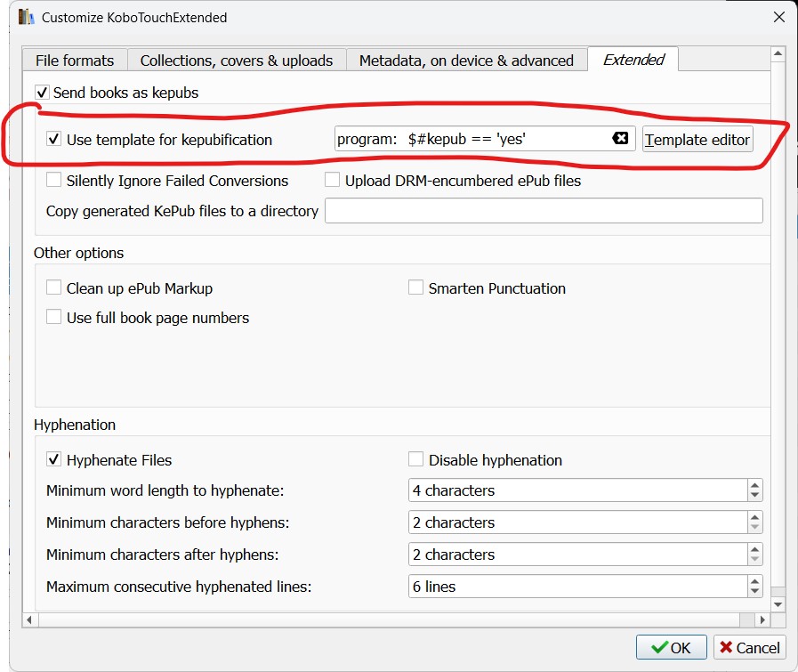The height and width of the screenshot is (672, 798).
Task: Clear the kepubification template field
Action: click(620, 138)
